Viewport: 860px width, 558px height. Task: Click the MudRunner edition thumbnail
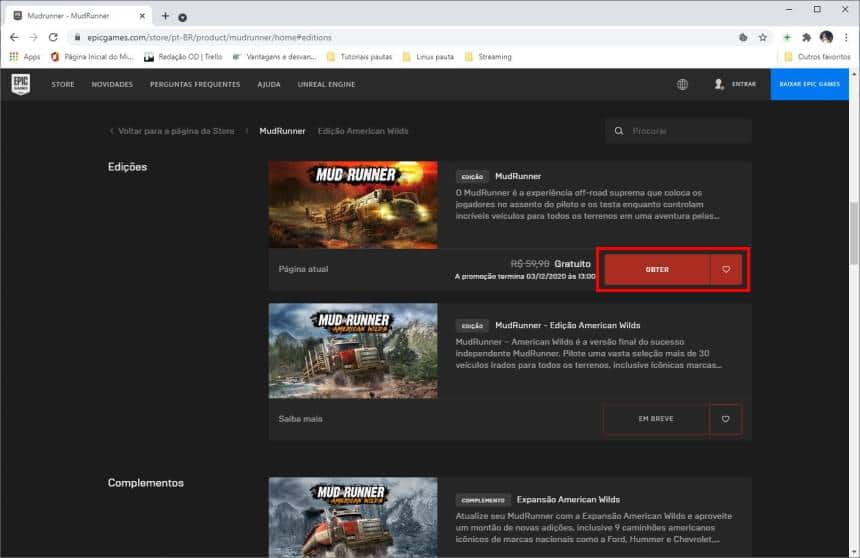(x=353, y=205)
